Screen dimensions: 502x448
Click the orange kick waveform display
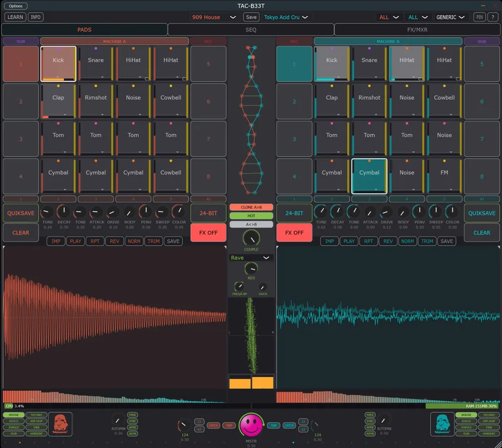[x=114, y=317]
